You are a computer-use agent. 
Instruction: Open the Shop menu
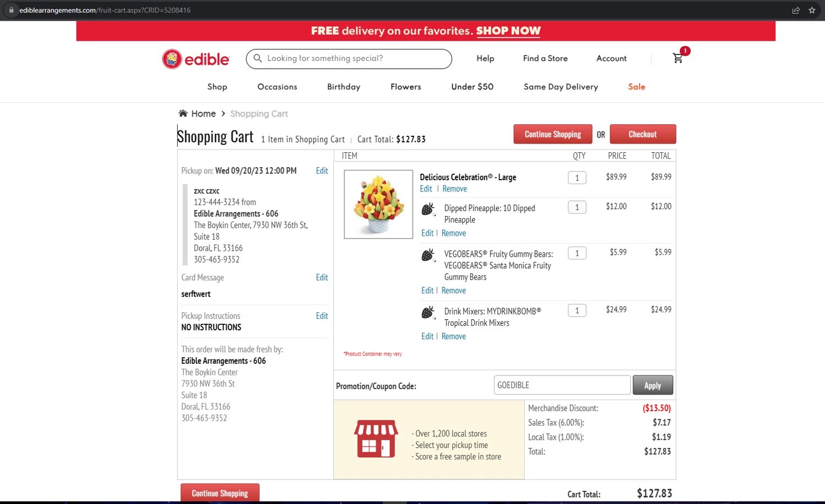pos(217,87)
